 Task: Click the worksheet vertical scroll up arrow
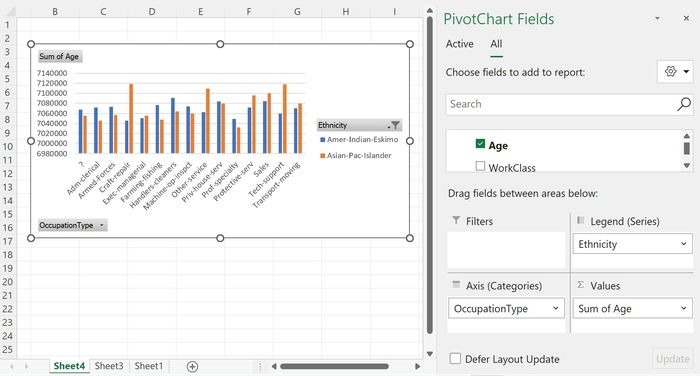click(x=429, y=10)
